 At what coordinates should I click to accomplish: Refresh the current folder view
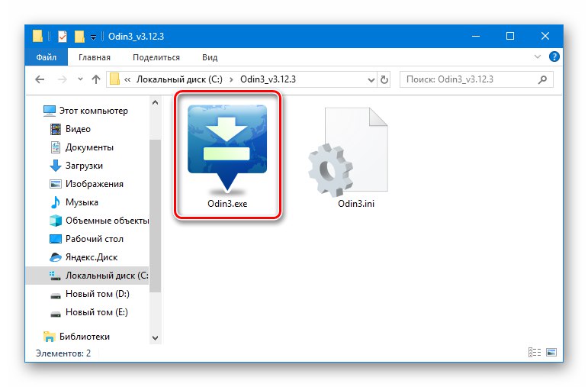[384, 79]
